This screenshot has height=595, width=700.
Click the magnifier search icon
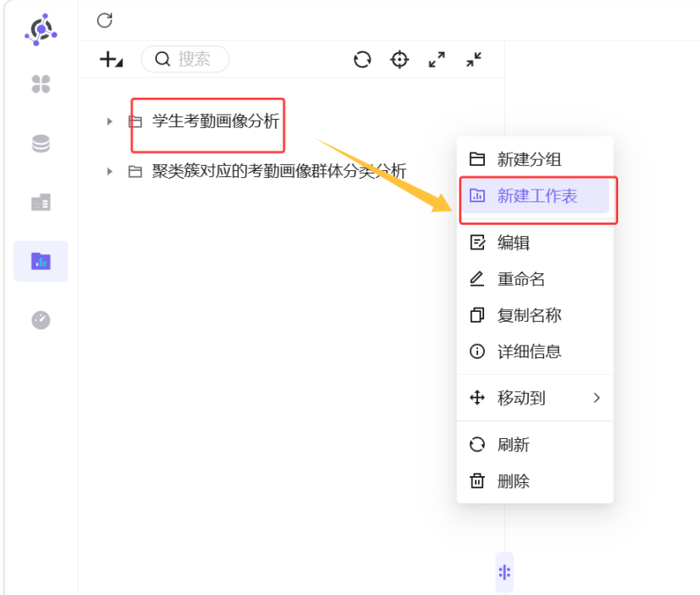[x=163, y=59]
